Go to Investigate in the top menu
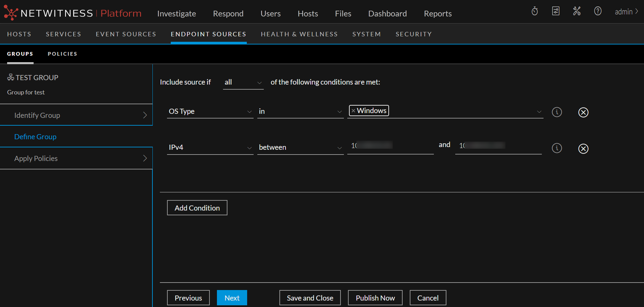The width and height of the screenshot is (644, 307). [x=177, y=14]
